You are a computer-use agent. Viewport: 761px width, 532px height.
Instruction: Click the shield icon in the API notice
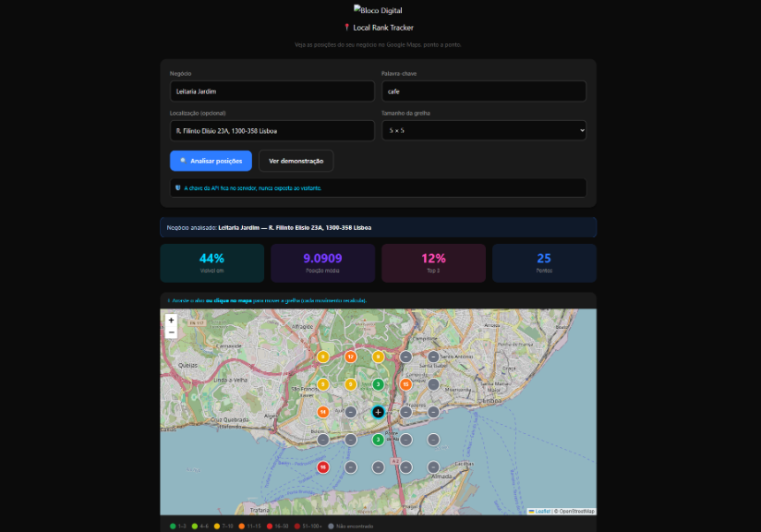pos(177,187)
